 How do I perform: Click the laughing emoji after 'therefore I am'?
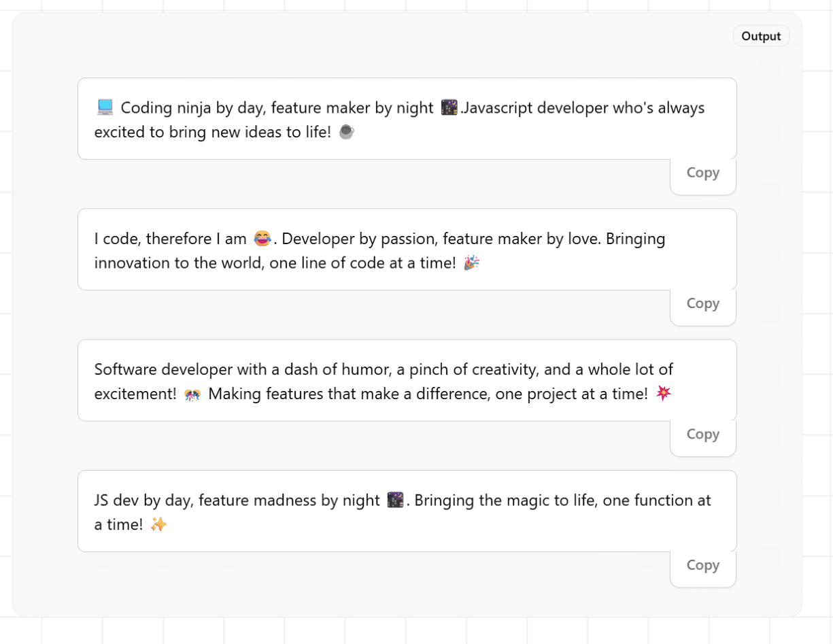click(262, 238)
